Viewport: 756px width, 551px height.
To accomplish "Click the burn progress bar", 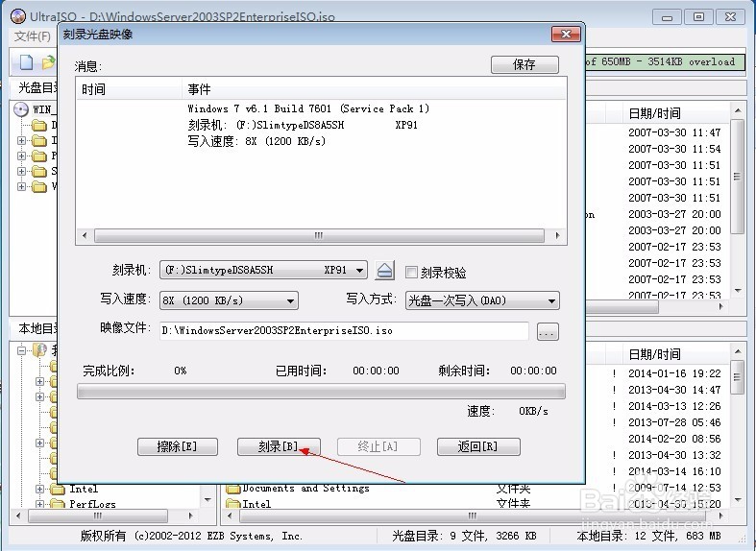I will click(x=321, y=392).
